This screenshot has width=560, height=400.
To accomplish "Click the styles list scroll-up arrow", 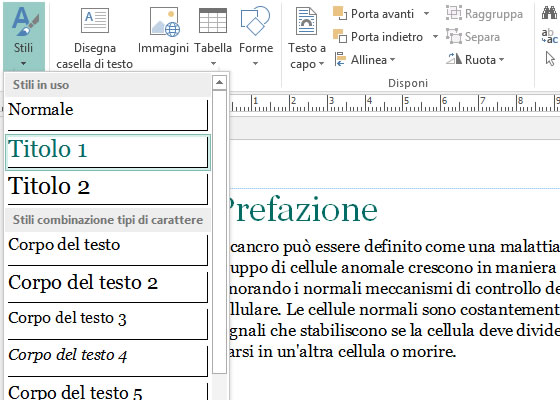I will coord(219,83).
